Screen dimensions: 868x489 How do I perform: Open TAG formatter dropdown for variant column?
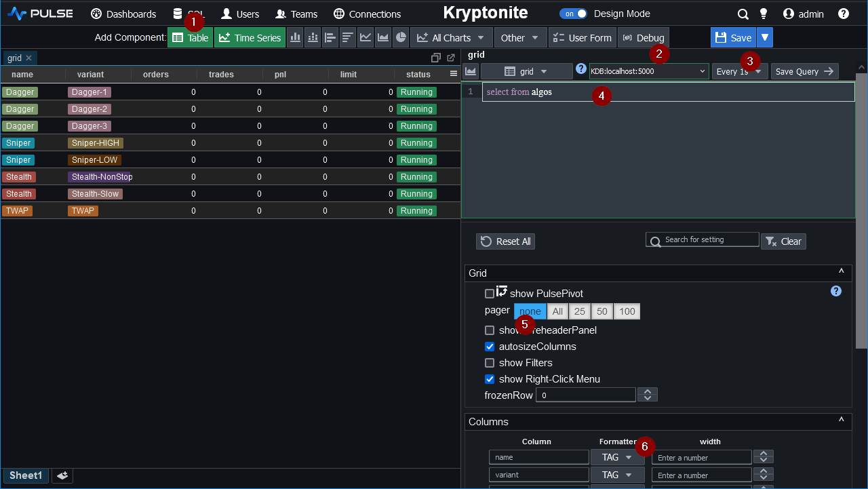point(617,475)
